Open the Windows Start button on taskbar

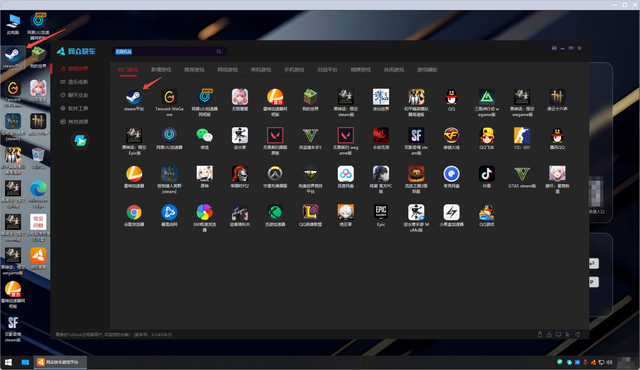(8, 362)
